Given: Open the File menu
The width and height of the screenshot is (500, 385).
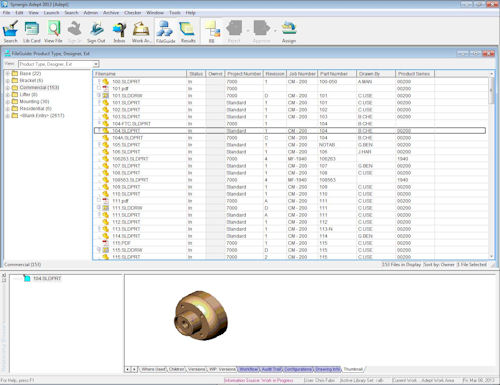Looking at the screenshot, I should (6, 13).
